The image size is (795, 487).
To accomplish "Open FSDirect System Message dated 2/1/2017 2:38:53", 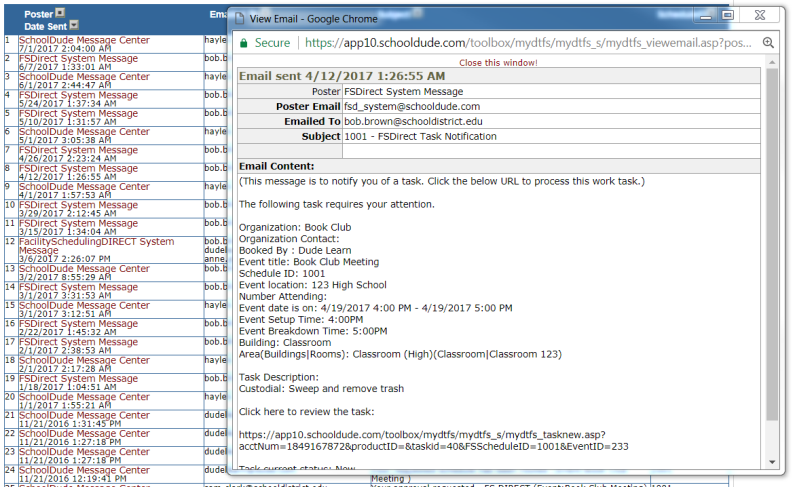I will (x=79, y=342).
